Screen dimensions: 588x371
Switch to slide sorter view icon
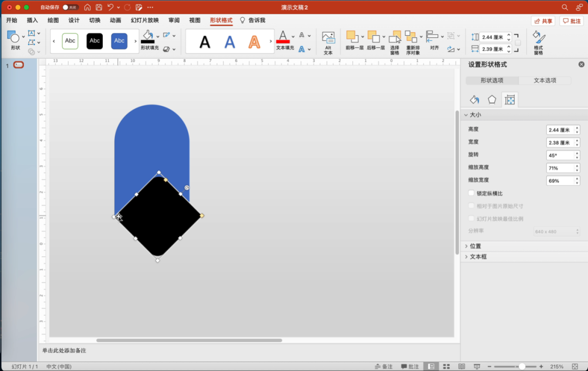(446, 367)
